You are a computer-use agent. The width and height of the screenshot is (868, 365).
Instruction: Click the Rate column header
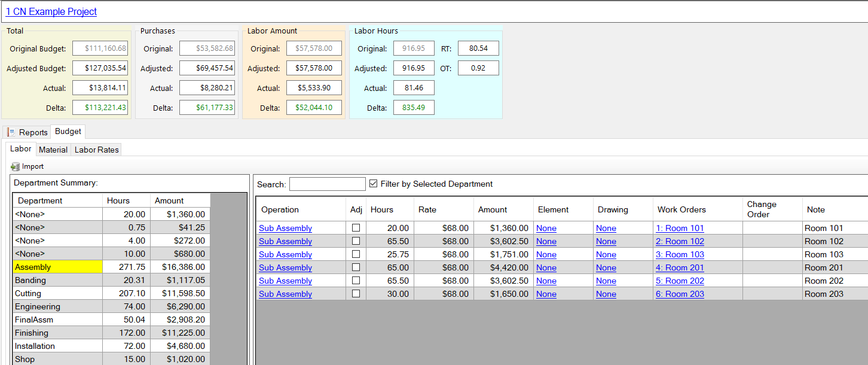[444, 209]
